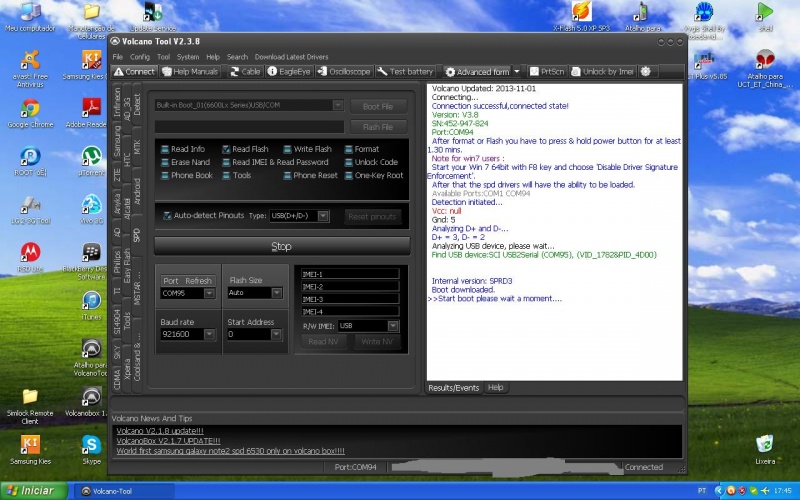Viewport: 800px width, 500px height.
Task: Click the Iniciar start button
Action: (x=32, y=491)
